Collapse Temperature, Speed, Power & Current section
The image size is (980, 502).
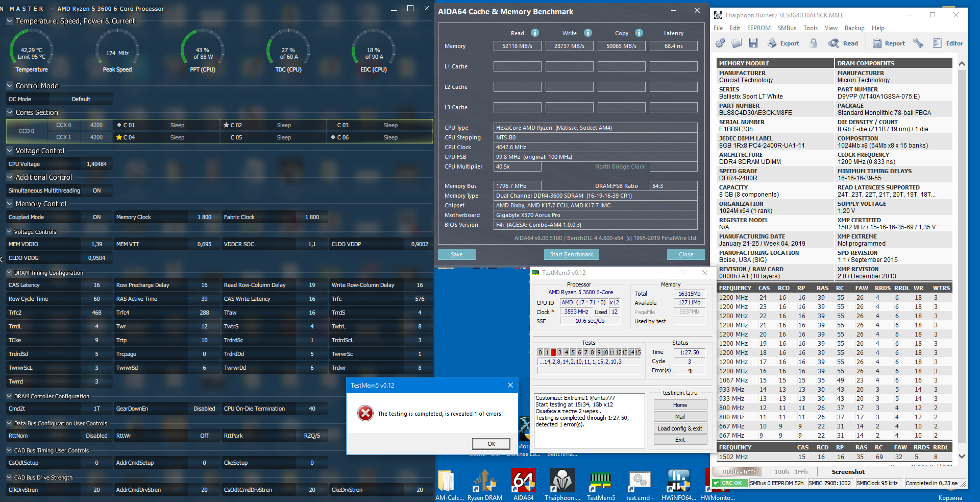(x=10, y=21)
